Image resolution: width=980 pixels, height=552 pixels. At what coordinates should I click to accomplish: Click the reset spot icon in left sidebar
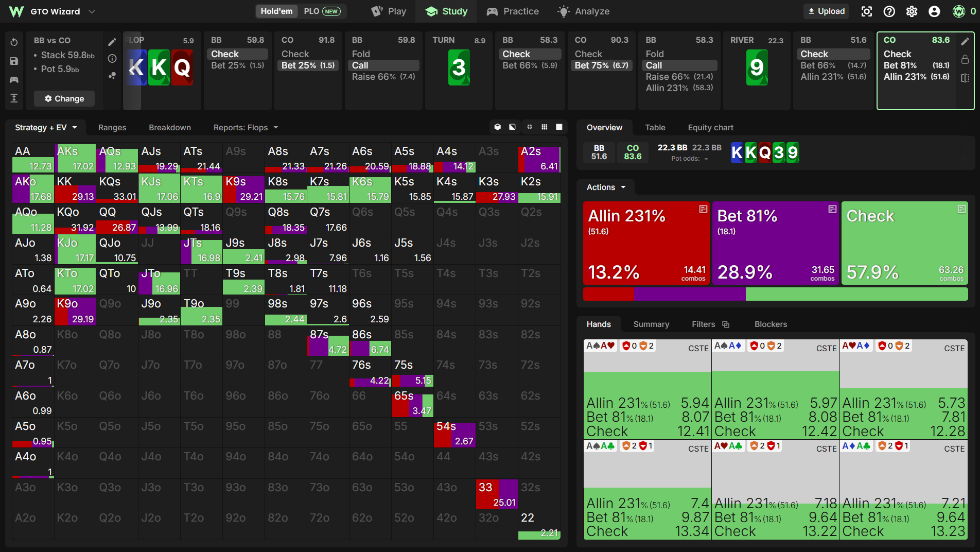click(x=14, y=42)
